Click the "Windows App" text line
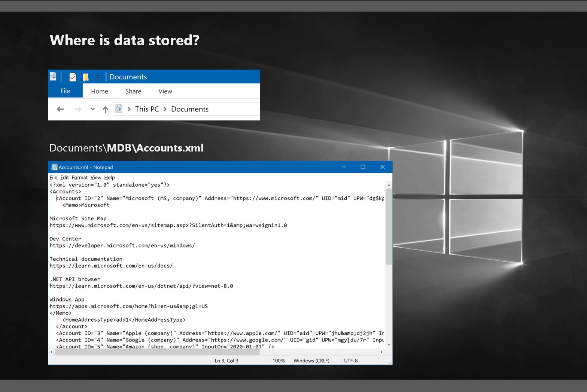This screenshot has width=587, height=392. (67, 299)
